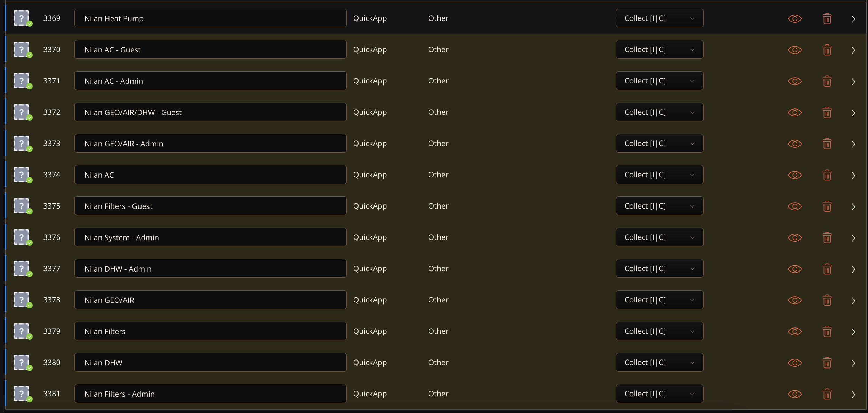
Task: Edit the Nilan GEO/AIR - Admin name field
Action: tap(210, 143)
